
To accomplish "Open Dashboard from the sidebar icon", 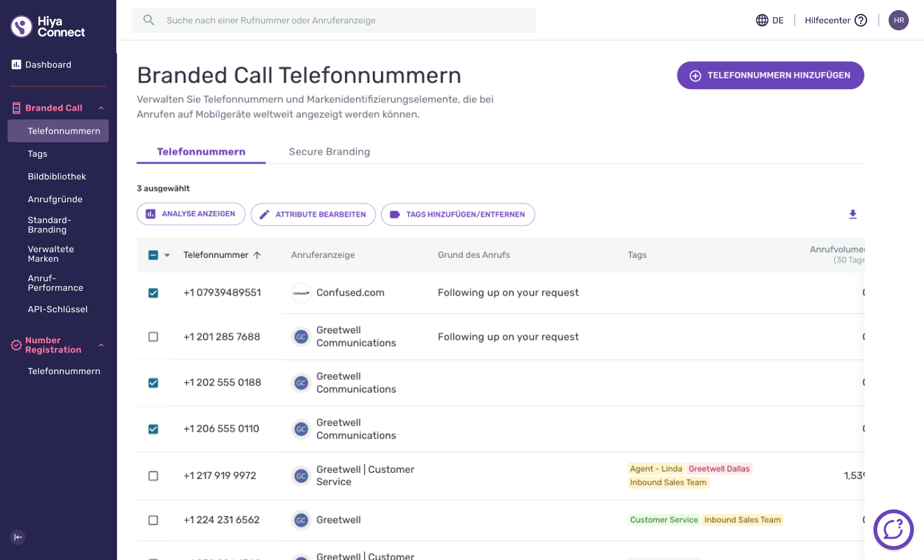I will point(16,64).
